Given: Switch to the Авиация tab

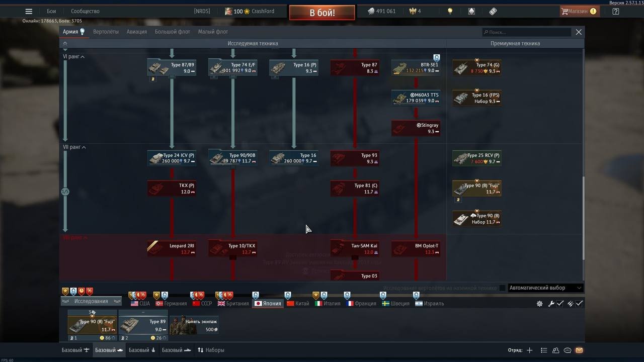Looking at the screenshot, I should coord(137,32).
